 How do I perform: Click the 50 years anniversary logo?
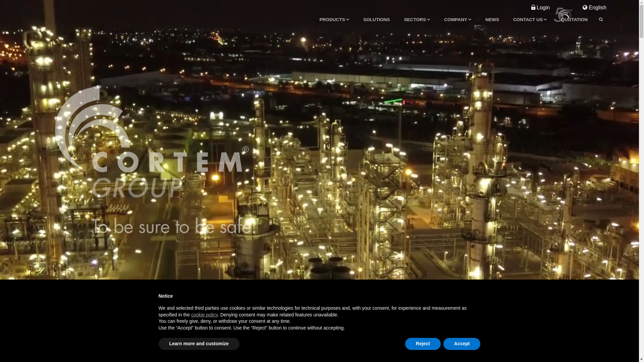[563, 15]
